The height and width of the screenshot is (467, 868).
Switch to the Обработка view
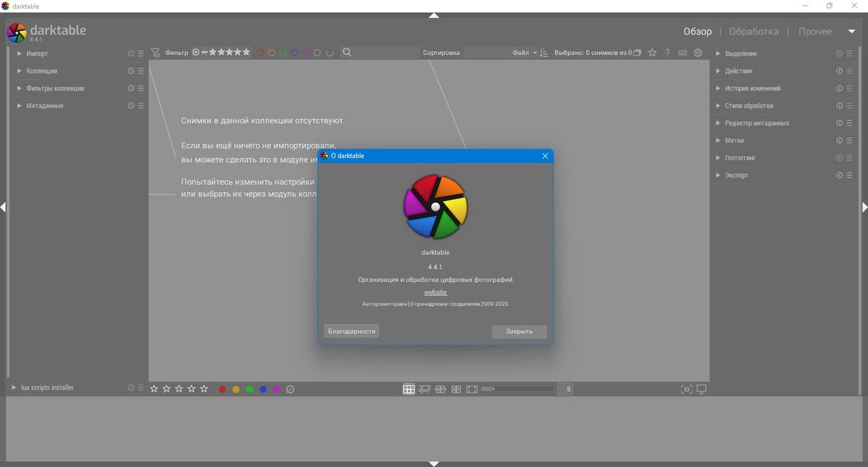pos(754,31)
